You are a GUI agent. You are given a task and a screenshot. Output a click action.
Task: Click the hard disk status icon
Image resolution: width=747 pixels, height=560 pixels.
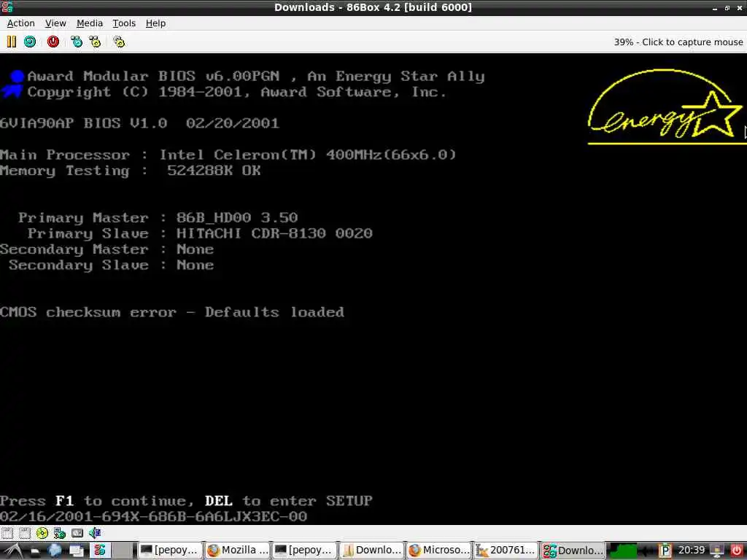click(77, 533)
